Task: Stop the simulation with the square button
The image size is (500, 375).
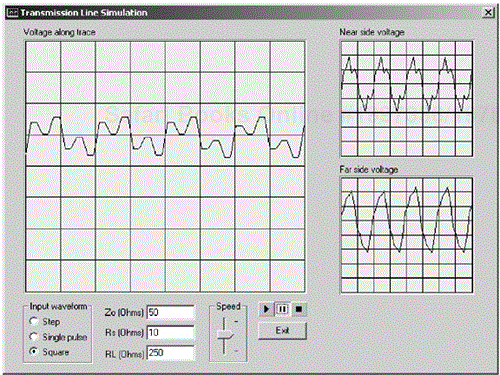Action: [299, 309]
